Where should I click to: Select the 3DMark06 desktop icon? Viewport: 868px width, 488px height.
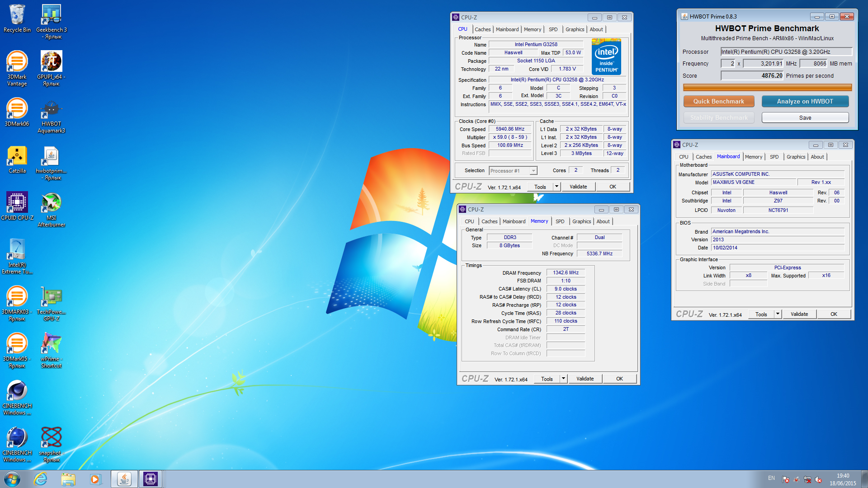(x=17, y=112)
